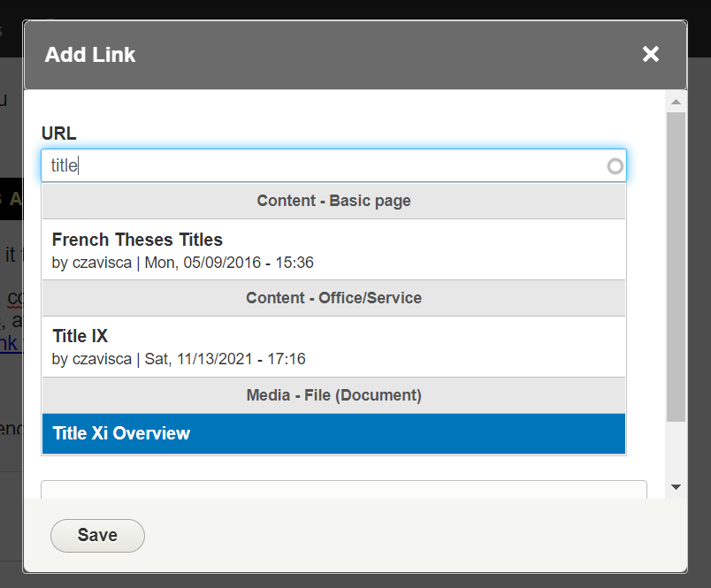Click the dialog's vertical scrollbar thumb
711x588 pixels.
click(x=676, y=265)
